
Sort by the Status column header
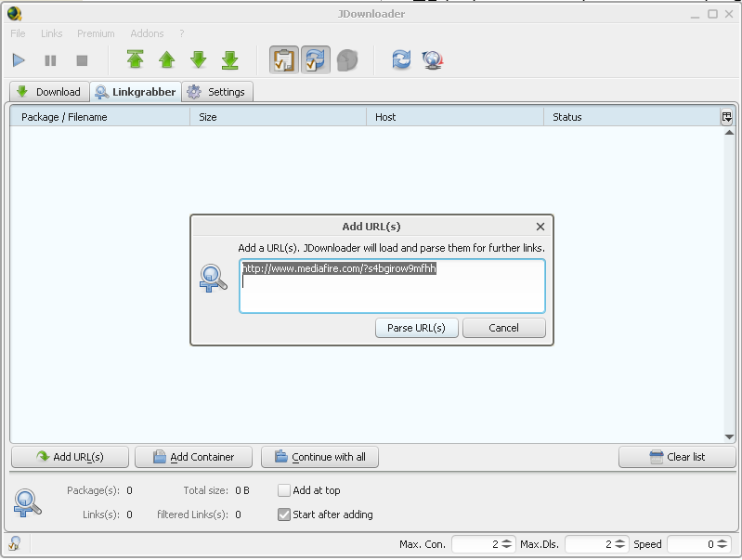(x=631, y=117)
